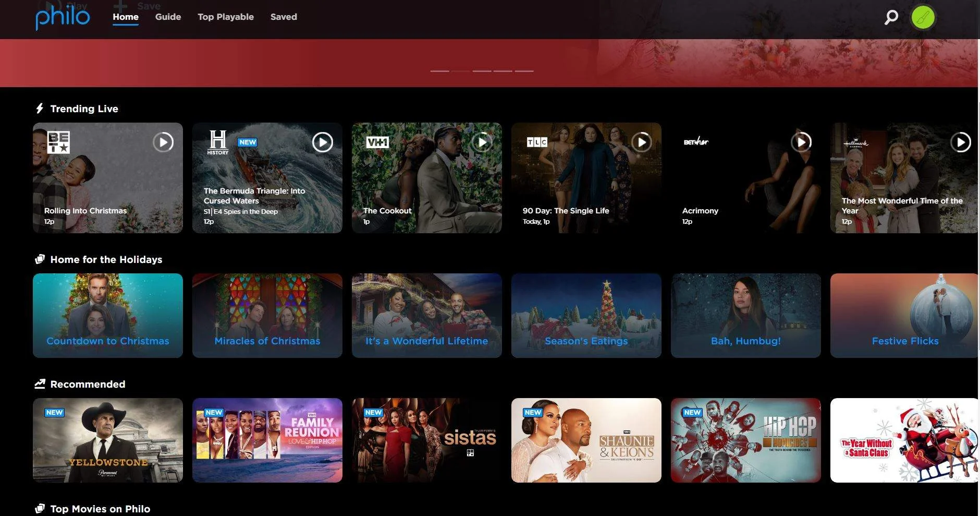Play Rolling Into Christmas on BET
Screen dimensions: 980x516
click(x=163, y=142)
